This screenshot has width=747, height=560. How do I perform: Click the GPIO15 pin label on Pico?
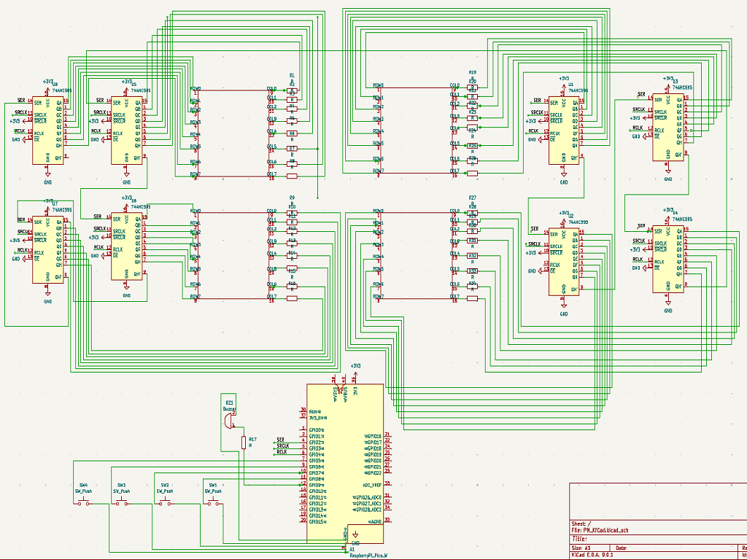click(x=317, y=522)
